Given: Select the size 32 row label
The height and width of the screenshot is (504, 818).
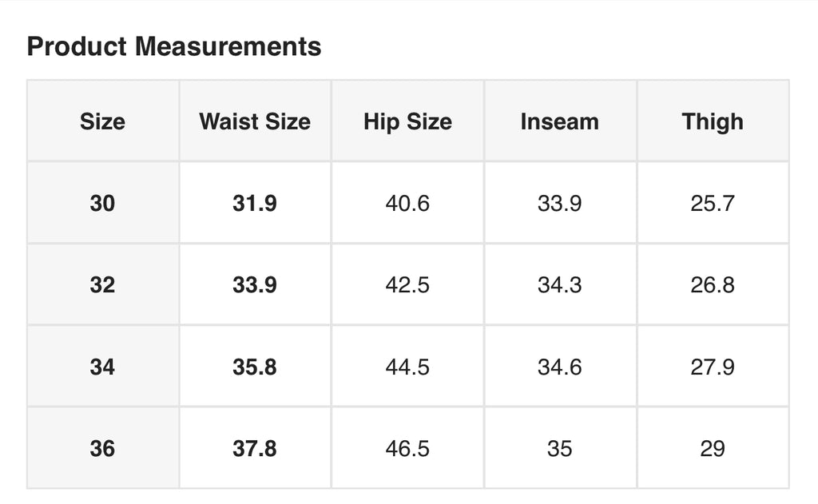Looking at the screenshot, I should 103,285.
